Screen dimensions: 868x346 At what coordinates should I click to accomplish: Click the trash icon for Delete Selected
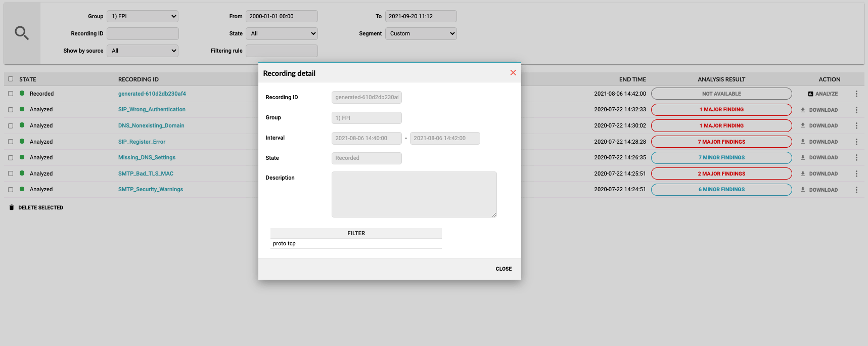point(12,207)
